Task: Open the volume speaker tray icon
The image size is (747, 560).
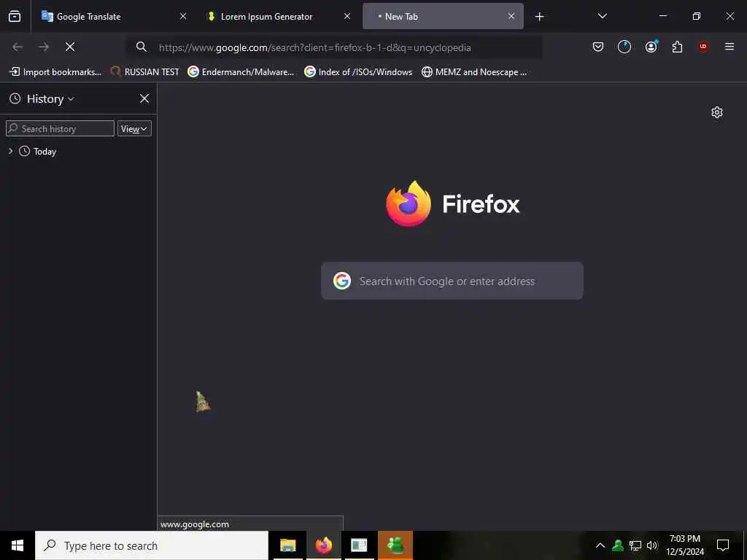Action: tap(652, 545)
